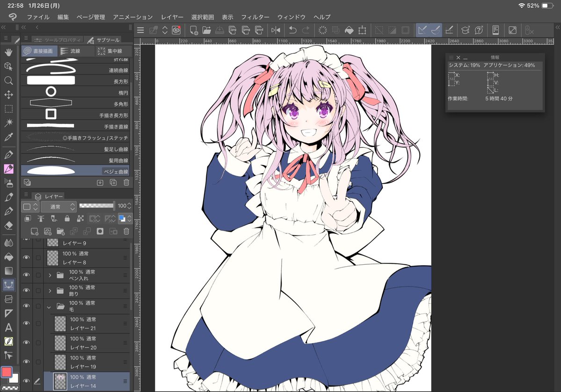Screen dimensions: 561x392
Task: Select the Move layer tool
Action: 8,94
